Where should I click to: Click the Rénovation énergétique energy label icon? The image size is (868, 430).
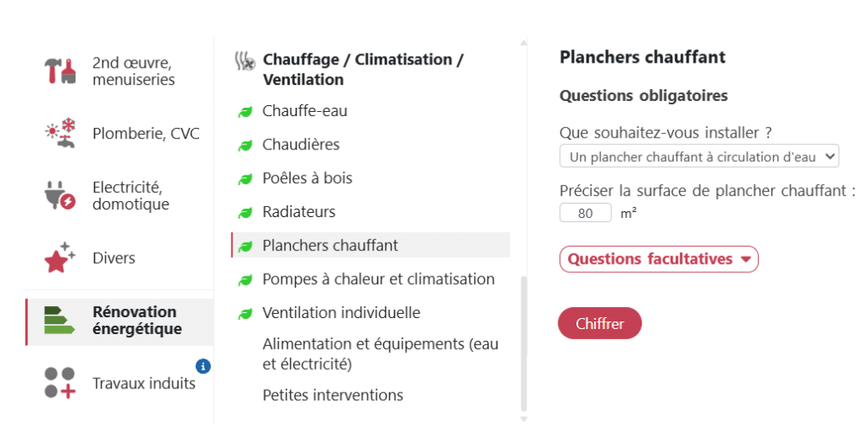(59, 321)
